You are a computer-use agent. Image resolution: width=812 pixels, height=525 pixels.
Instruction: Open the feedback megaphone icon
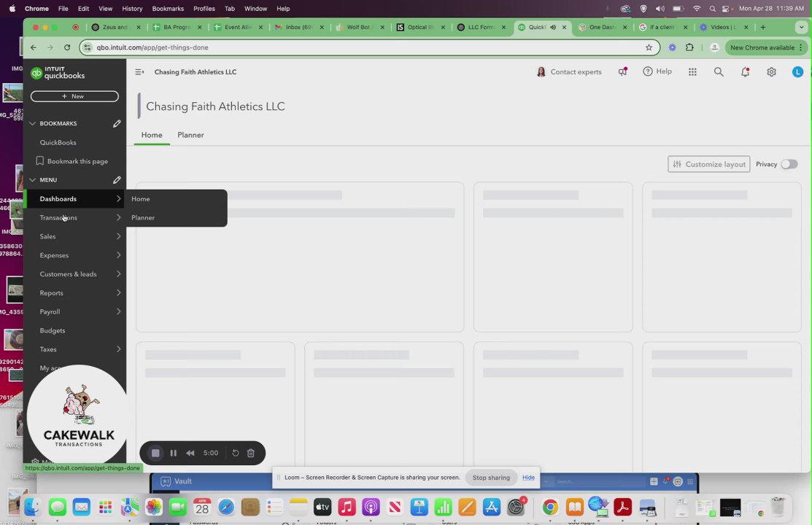[622, 71]
